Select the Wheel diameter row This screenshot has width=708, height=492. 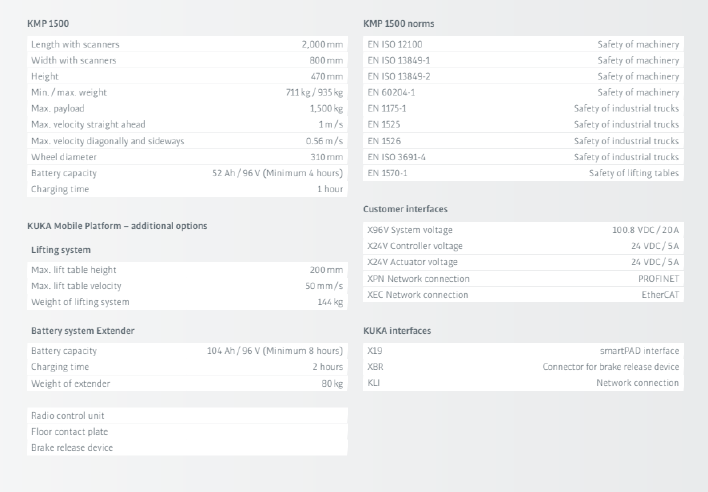186,157
